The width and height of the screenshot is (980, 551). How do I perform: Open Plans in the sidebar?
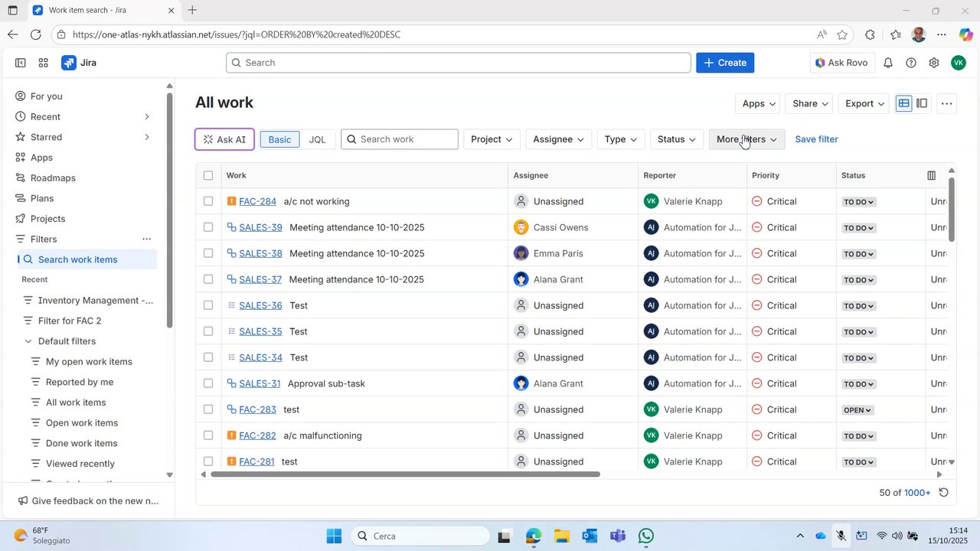tap(86, 198)
